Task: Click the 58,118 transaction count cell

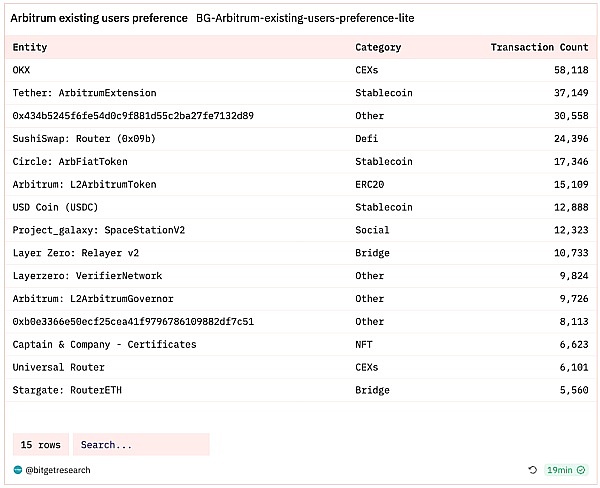Action: pyautogui.click(x=567, y=70)
